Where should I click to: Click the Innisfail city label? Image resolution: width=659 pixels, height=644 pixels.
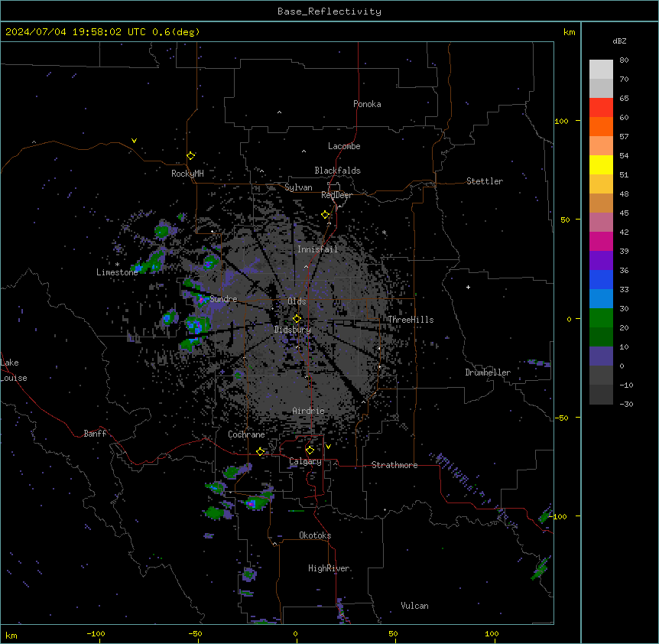(x=317, y=249)
